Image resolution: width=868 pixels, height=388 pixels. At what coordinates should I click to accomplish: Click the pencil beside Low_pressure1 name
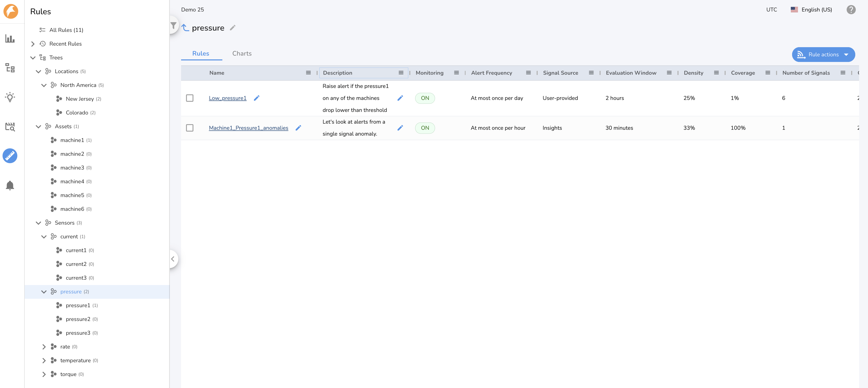click(257, 98)
